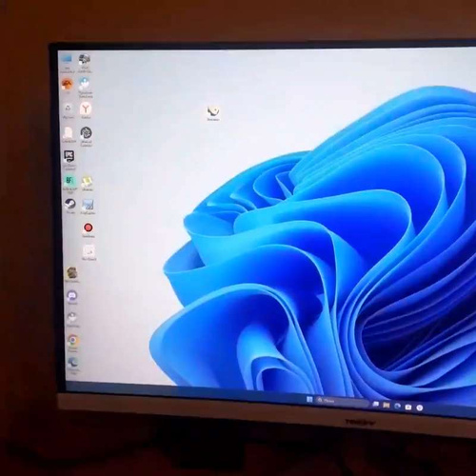The image size is (476, 476).
Task: Open File Explorer from the taskbar
Action: click(x=387, y=405)
